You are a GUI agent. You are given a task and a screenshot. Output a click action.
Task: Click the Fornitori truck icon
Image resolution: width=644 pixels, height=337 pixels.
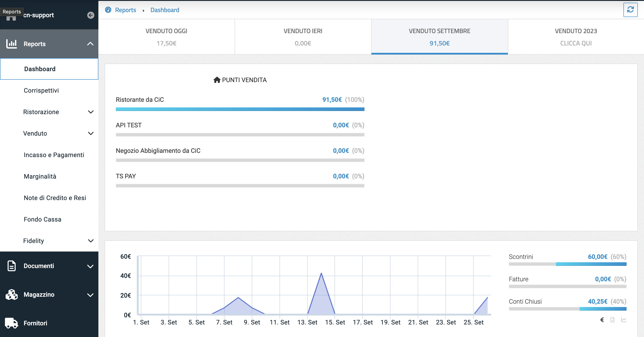click(x=11, y=323)
